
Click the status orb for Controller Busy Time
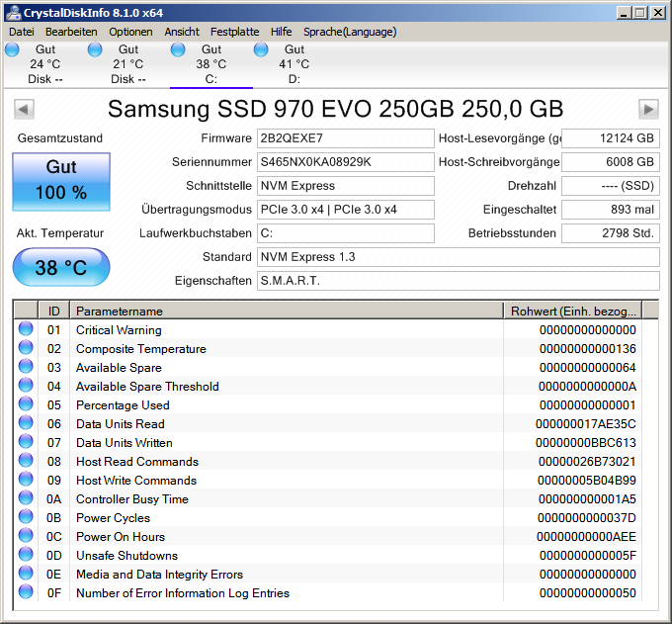click(26, 498)
